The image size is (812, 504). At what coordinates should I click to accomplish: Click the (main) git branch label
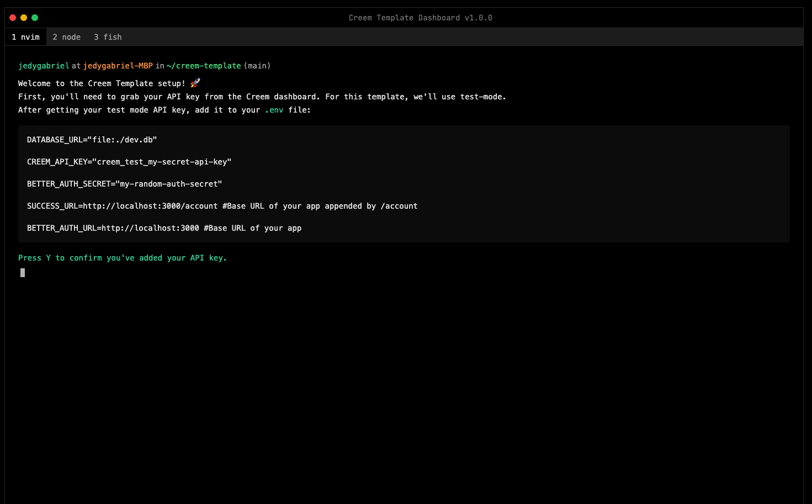coord(257,66)
